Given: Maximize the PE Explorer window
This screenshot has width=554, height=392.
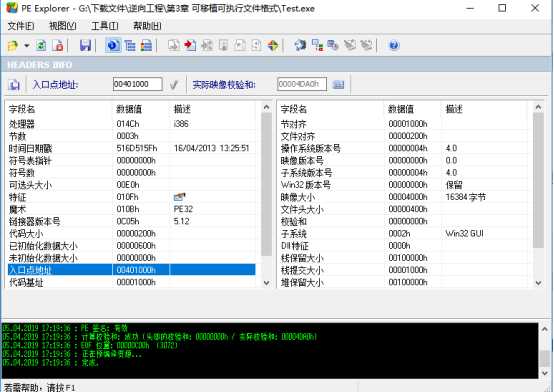Looking at the screenshot, I should pyautogui.click(x=502, y=8).
